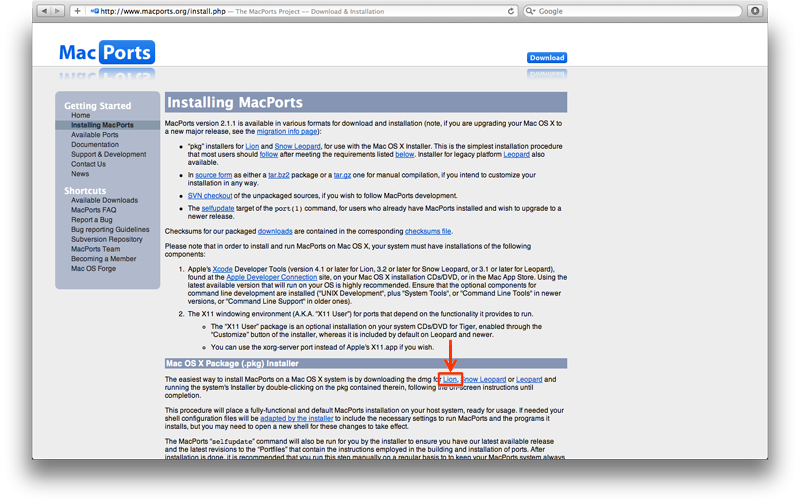This screenshot has width=800, height=504.
Task: Open Support & Development in sidebar
Action: [108, 154]
